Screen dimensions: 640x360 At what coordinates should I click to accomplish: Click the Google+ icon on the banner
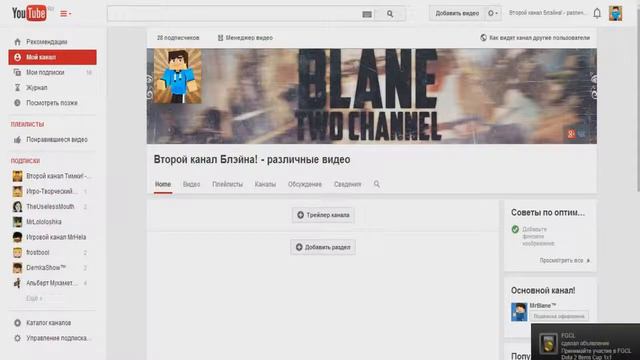571,134
